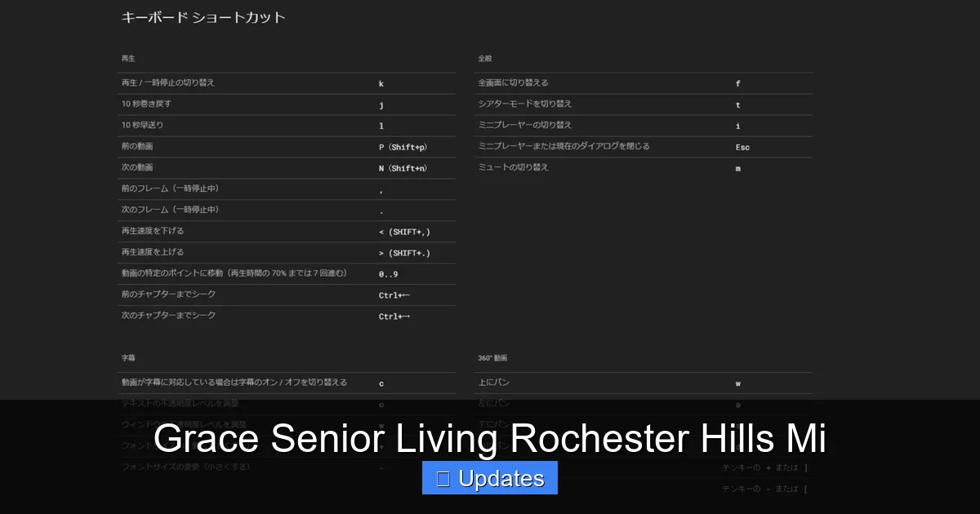Screen dimensions: 980x514
Task: Click the "360° 動画" section heading
Action: [x=492, y=358]
